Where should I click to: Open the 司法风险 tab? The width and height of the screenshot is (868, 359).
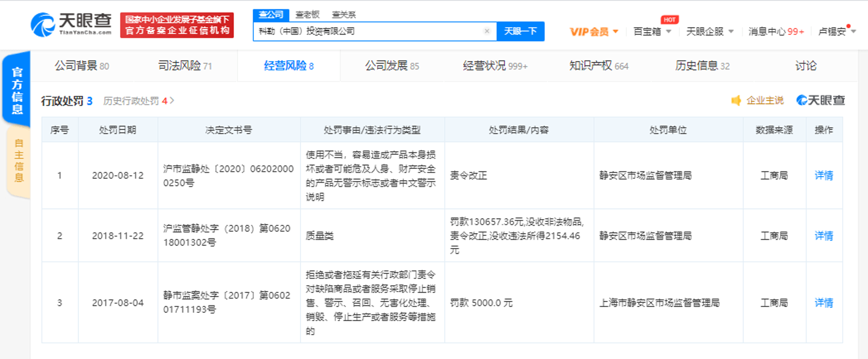(x=185, y=66)
